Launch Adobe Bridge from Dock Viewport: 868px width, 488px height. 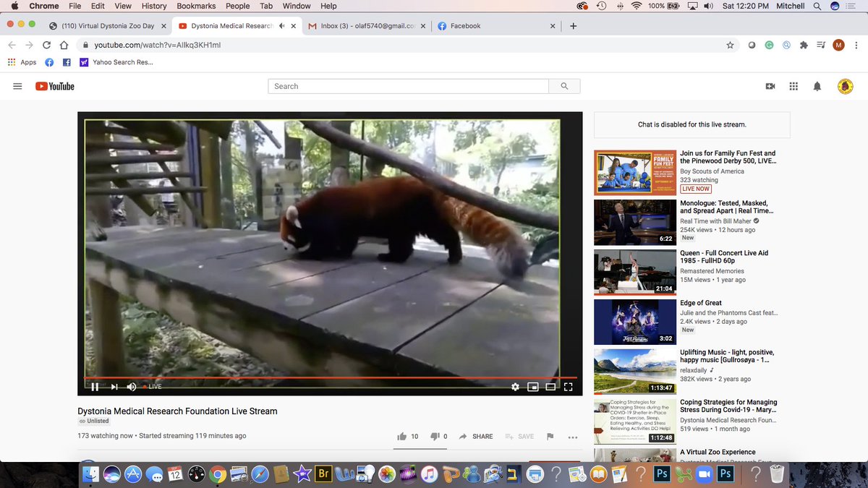pyautogui.click(x=325, y=474)
